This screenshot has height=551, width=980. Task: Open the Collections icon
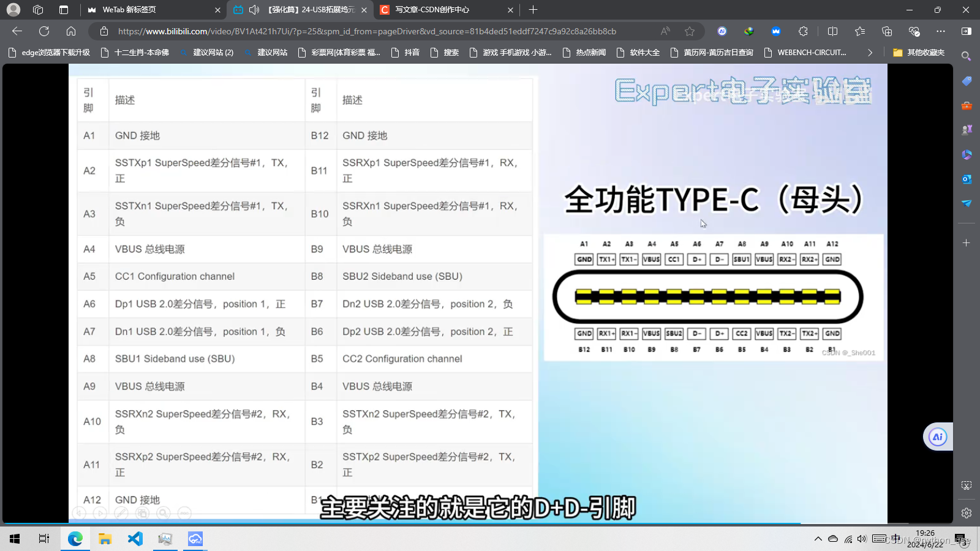[x=887, y=31]
